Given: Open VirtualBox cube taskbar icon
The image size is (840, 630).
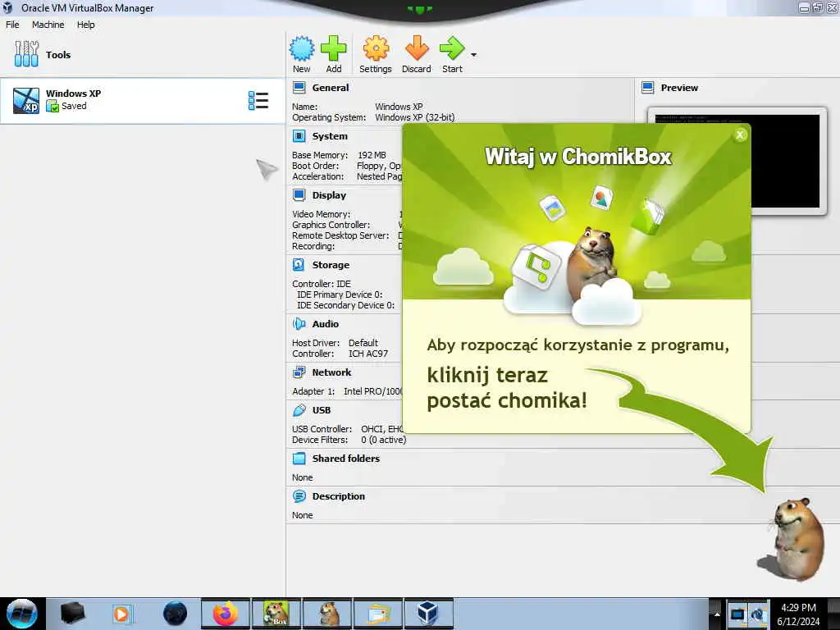Looking at the screenshot, I should [x=428, y=614].
